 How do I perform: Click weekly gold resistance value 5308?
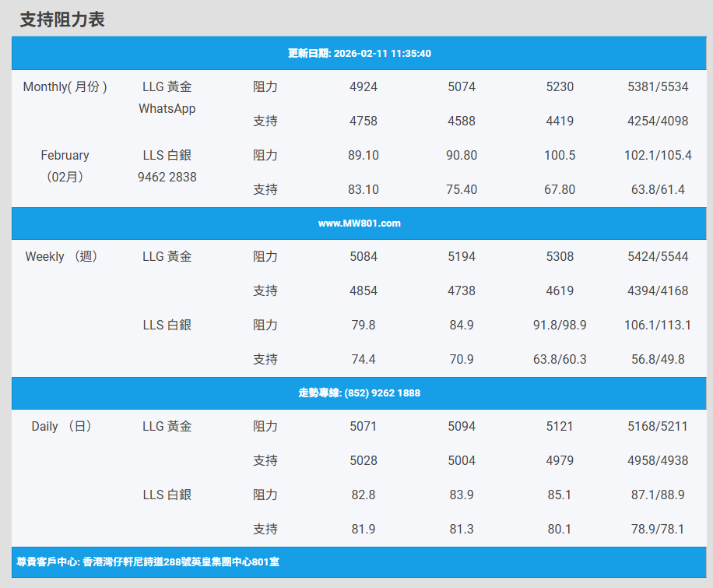coord(560,257)
